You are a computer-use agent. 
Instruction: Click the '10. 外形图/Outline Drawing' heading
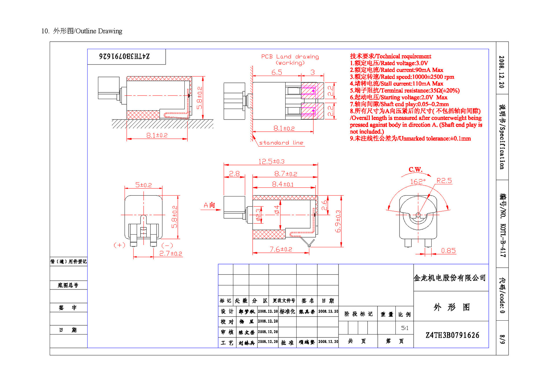click(82, 31)
